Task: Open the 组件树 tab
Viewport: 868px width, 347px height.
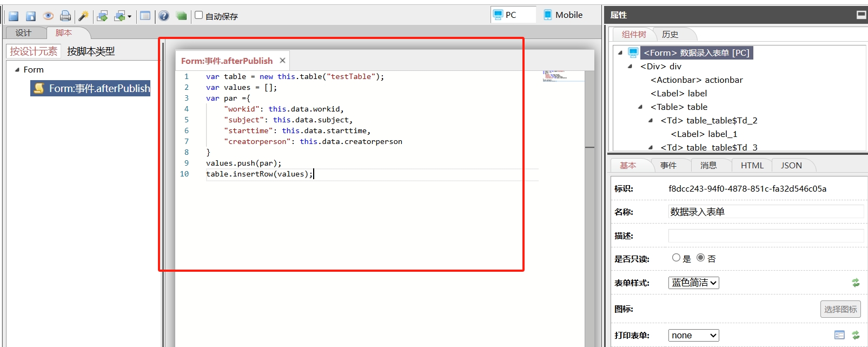Action: point(634,34)
